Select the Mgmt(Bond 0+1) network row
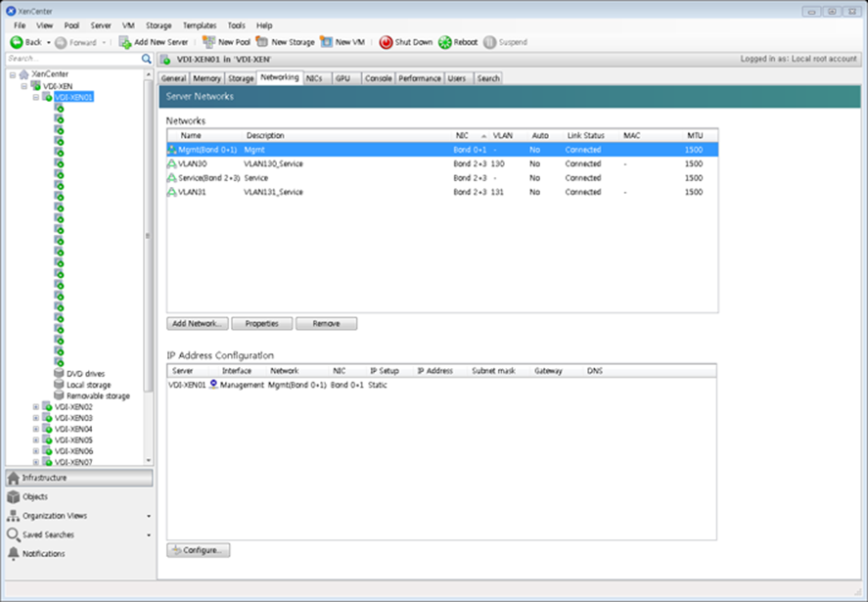The image size is (868, 602). [443, 150]
